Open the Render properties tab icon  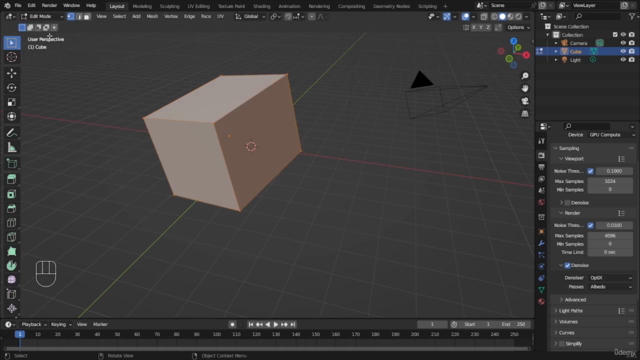(x=541, y=156)
